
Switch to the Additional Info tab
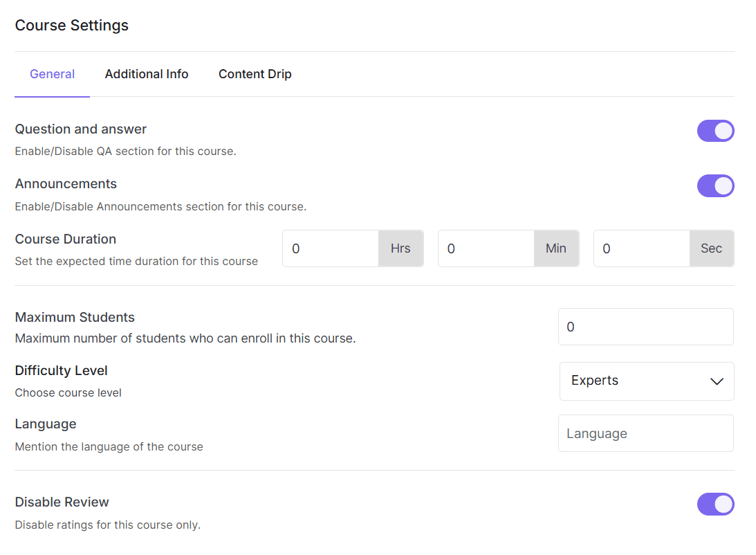[146, 74]
